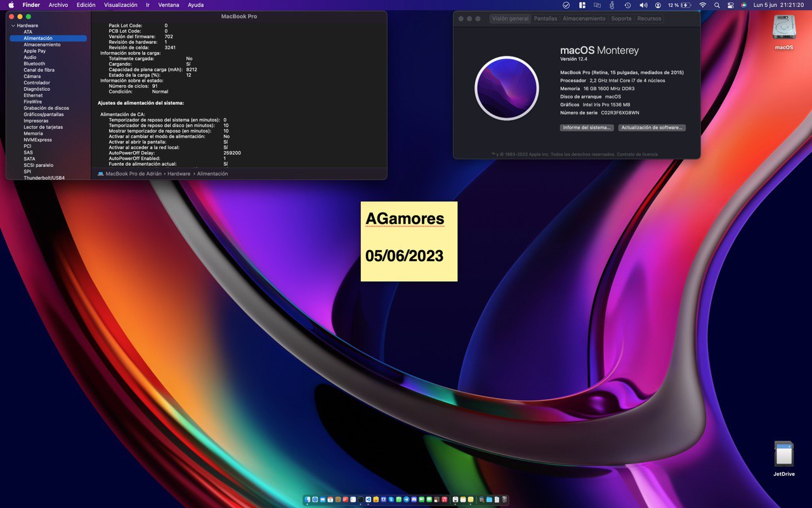Switch to the Pantallas tab

pos(546,18)
